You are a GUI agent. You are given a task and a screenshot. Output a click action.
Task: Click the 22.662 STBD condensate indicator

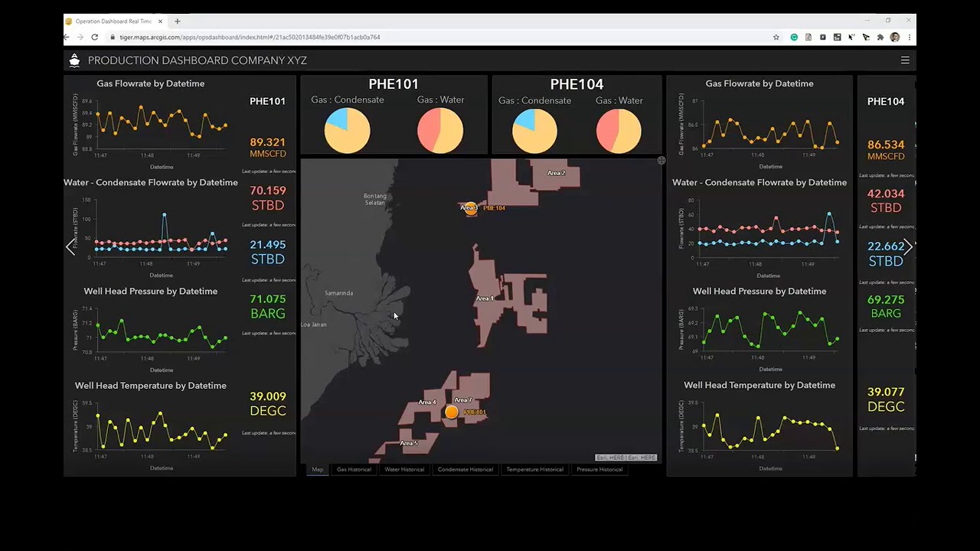coord(886,253)
